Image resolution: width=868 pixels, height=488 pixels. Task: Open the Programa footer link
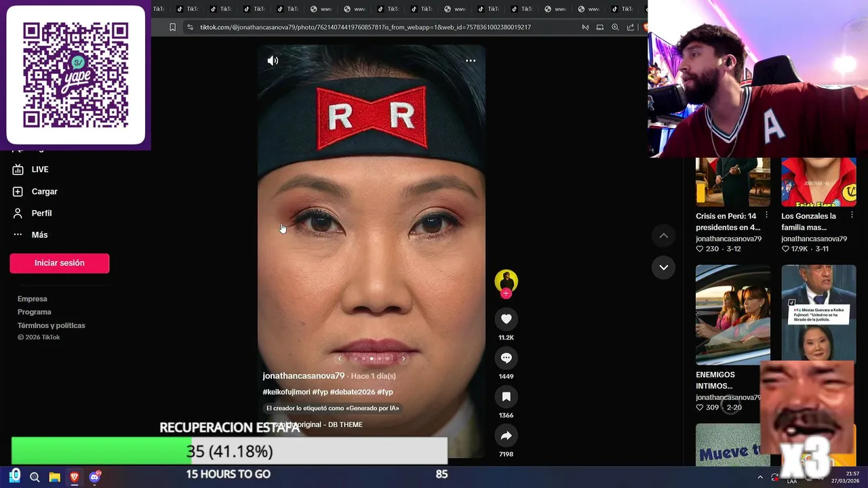[x=35, y=312]
